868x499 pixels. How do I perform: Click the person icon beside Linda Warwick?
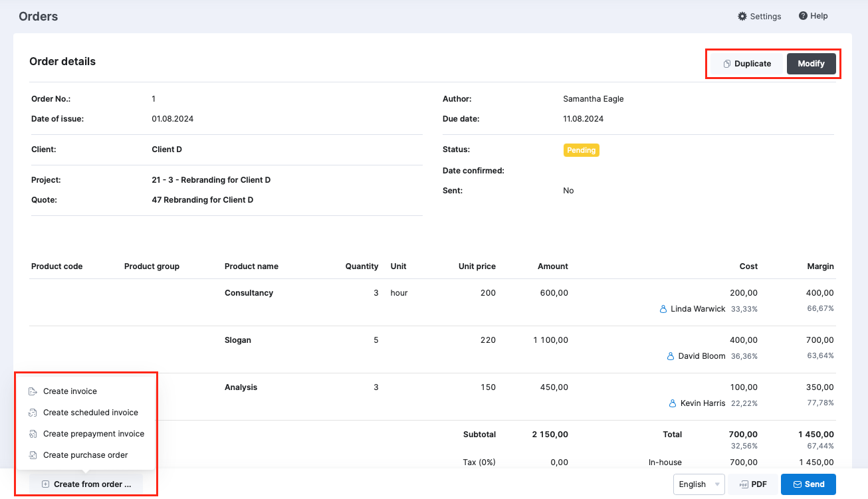tap(663, 309)
